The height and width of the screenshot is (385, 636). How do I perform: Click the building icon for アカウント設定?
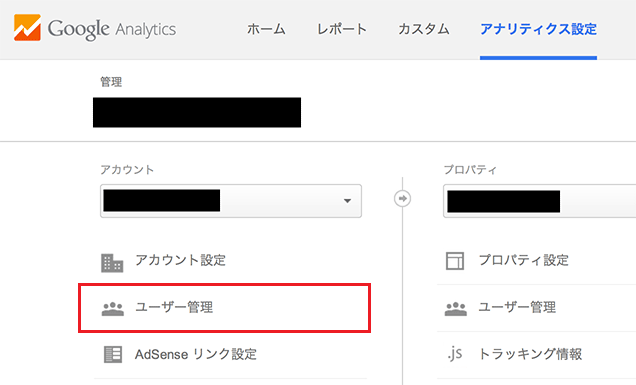coord(112,263)
